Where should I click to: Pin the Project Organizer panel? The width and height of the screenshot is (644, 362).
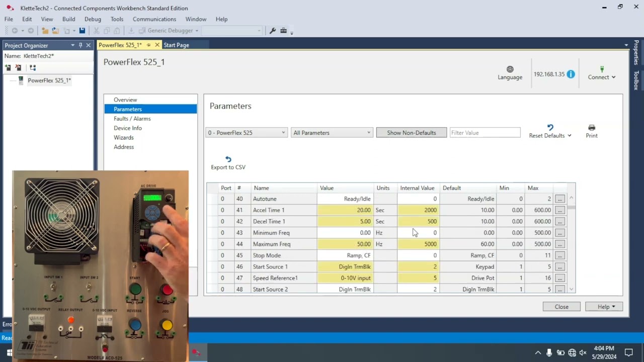click(x=80, y=45)
